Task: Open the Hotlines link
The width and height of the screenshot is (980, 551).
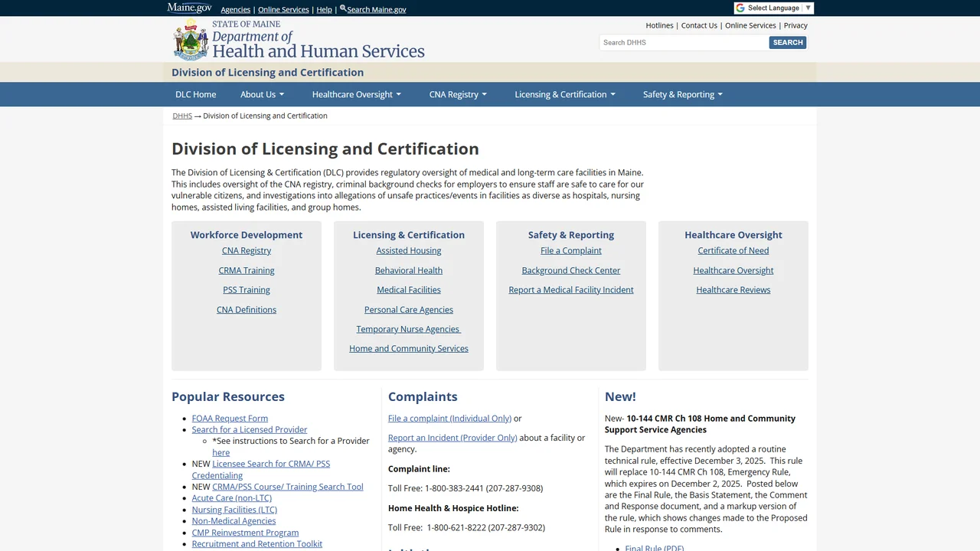Action: [x=659, y=25]
